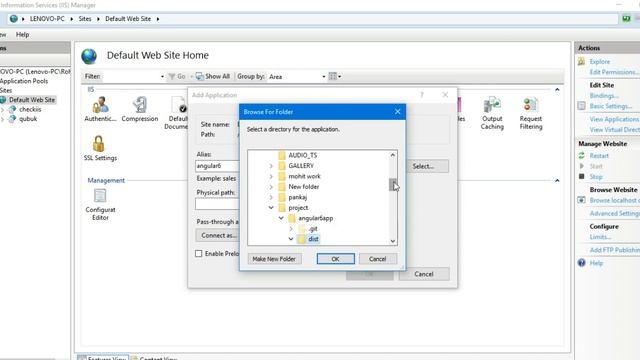Screen dimensions: 640x360
Task: Select Default Web Site in Connections tree
Action: [32, 100]
